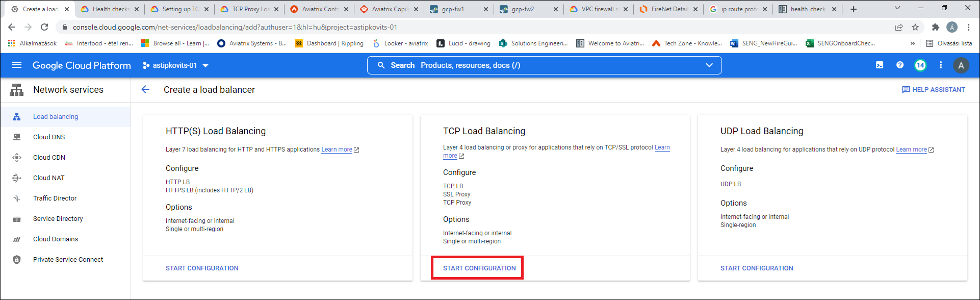The width and height of the screenshot is (980, 300).
Task: Open the Google Cloud hamburger navigation menu
Action: [x=17, y=65]
